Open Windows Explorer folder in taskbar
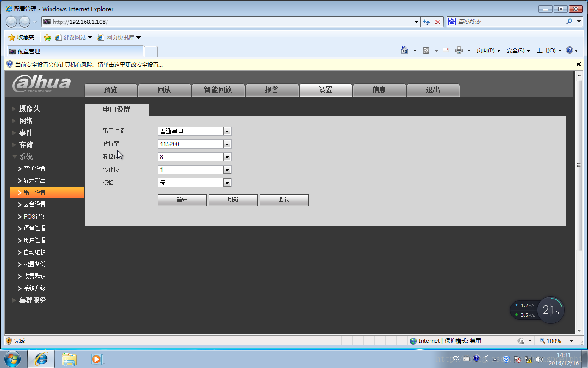588x368 pixels. [69, 359]
